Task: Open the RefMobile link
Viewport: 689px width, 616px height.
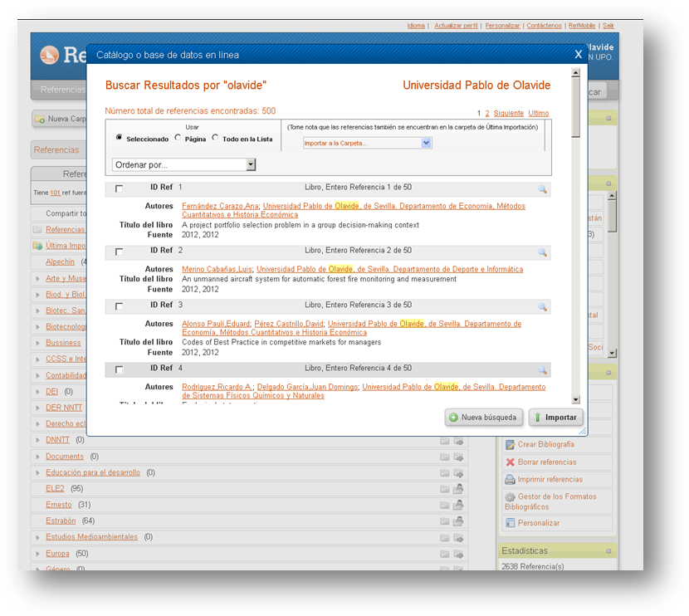Action: coord(582,26)
